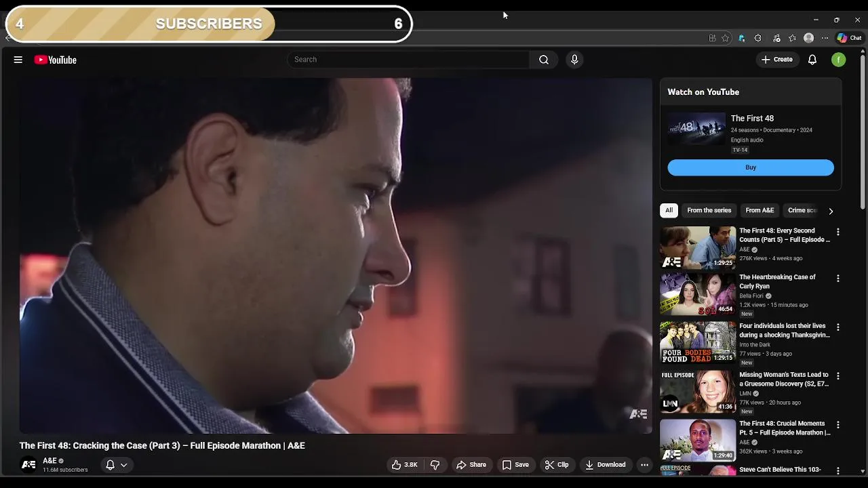Play Four Bodies Found Dead thumbnail
The image size is (868, 488).
[x=698, y=342]
